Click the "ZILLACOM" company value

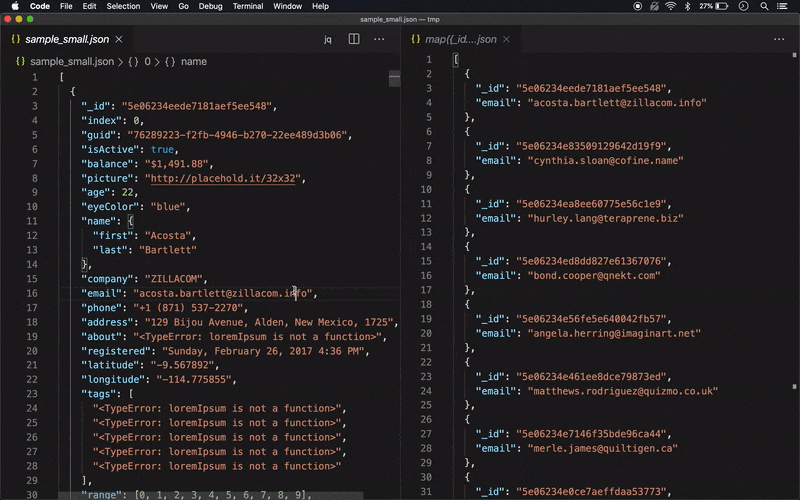tap(174, 279)
